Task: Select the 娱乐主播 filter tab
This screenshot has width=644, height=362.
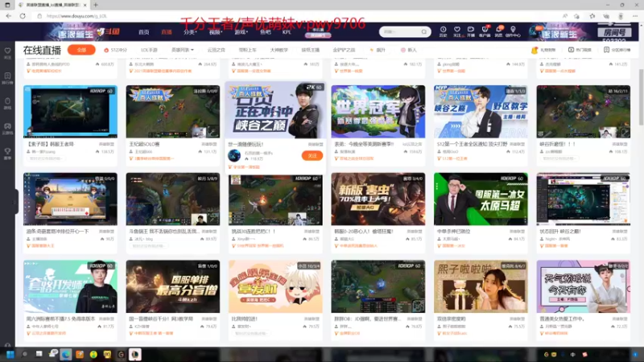Action: [x=311, y=50]
